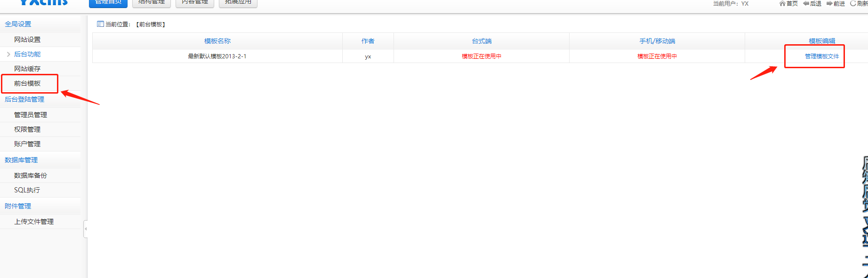The image size is (868, 278).
Task: Click the YXcms logo
Action: 44,2
